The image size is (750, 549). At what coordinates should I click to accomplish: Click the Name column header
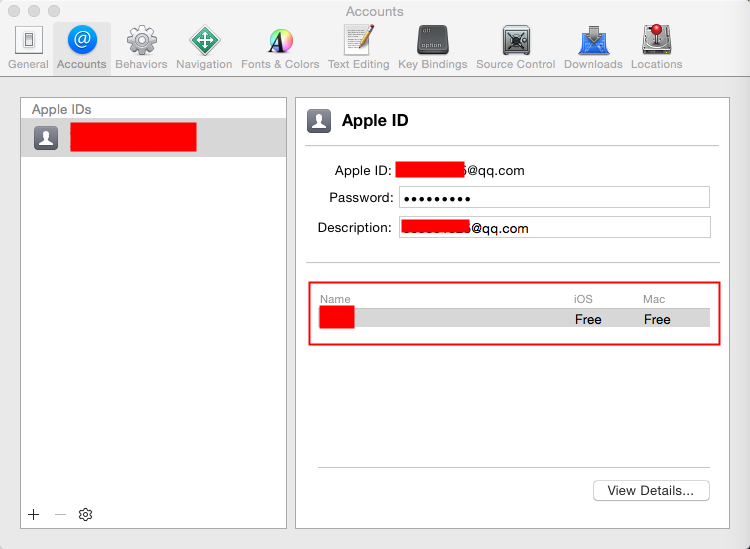pos(335,299)
